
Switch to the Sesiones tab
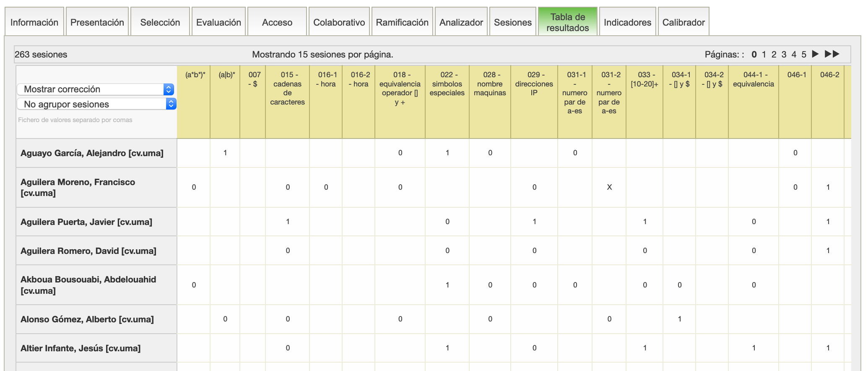pos(512,22)
